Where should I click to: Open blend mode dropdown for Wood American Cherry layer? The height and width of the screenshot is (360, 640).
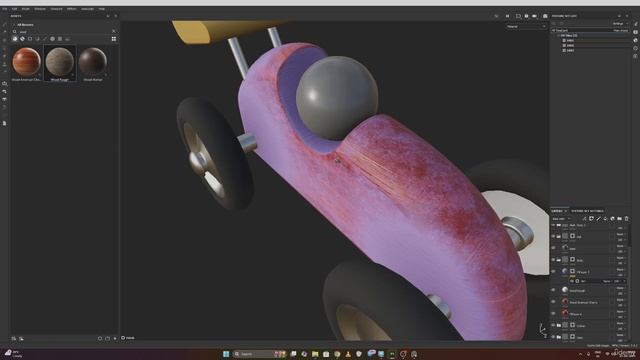pos(620,300)
